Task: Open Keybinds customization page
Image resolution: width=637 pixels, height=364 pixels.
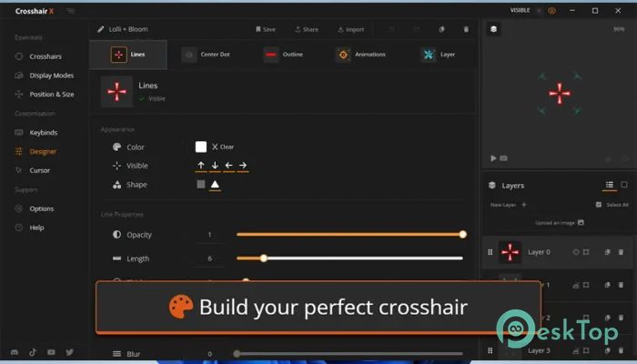Action: click(35, 133)
